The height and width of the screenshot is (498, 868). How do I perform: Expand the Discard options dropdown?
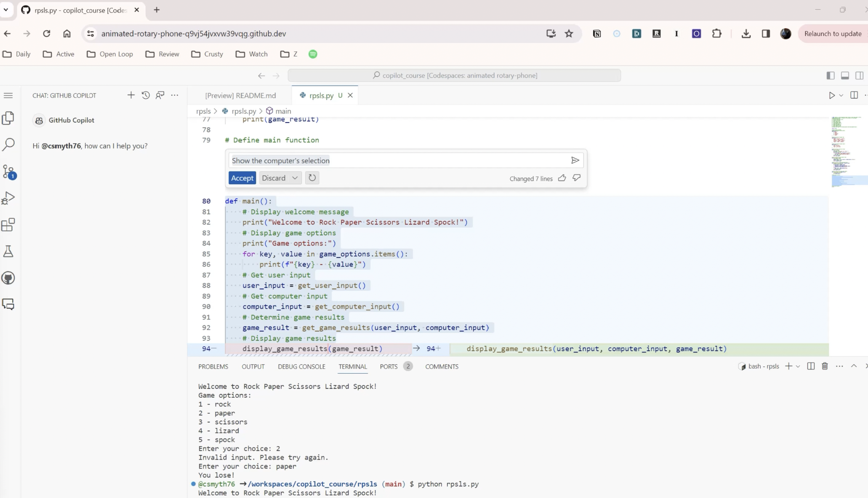295,178
